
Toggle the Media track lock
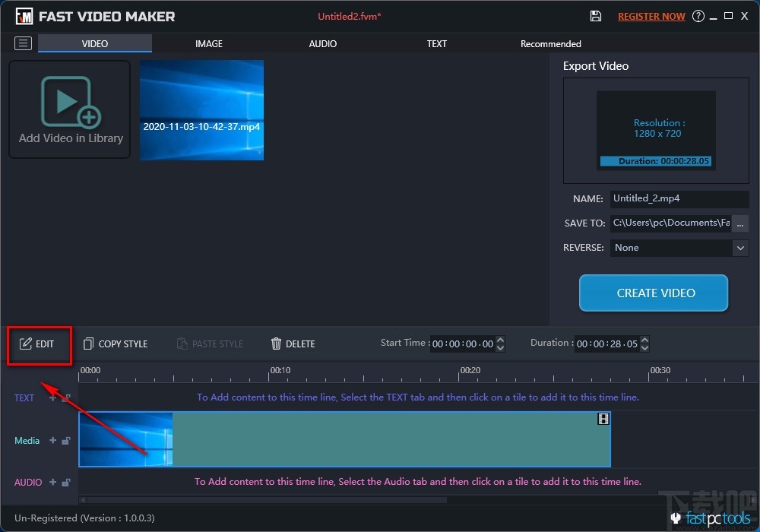point(66,441)
